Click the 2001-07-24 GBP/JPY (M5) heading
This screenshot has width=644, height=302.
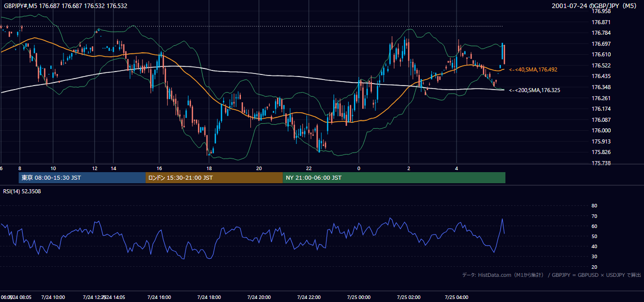pyautogui.click(x=594, y=6)
